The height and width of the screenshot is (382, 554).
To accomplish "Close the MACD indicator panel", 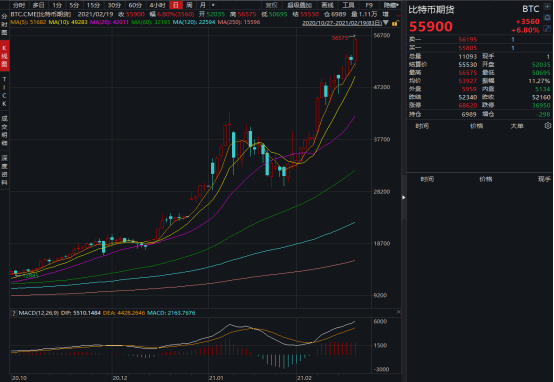I will [399, 312].
